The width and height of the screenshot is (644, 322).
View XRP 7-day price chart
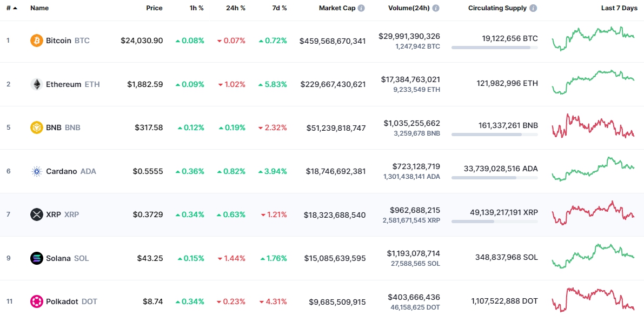click(594, 212)
